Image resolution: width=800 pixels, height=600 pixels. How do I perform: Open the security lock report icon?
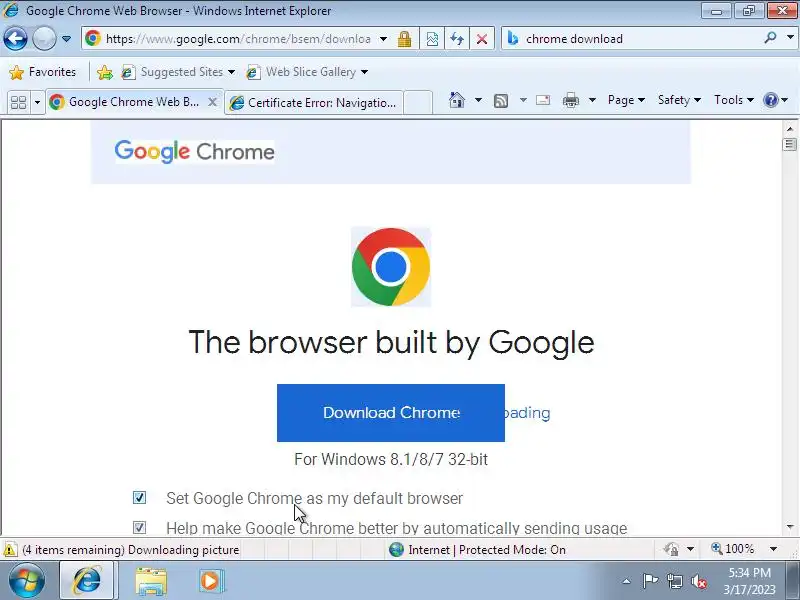click(405, 39)
